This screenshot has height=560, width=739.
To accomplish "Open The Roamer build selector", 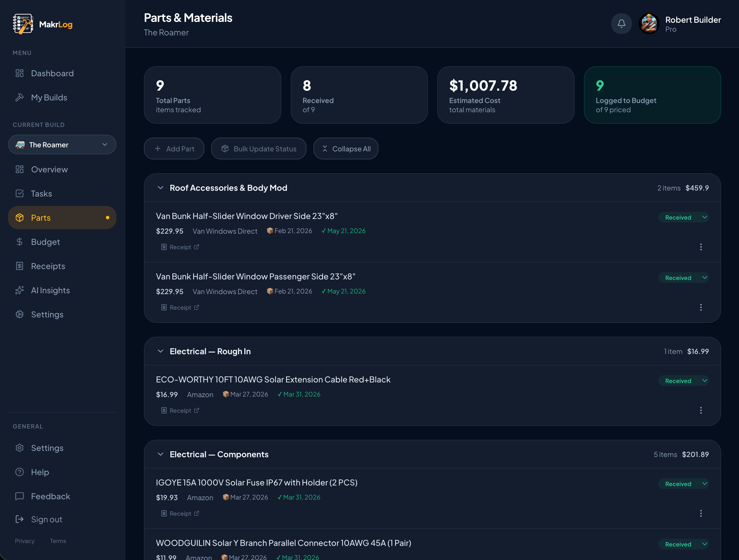I will tap(62, 145).
